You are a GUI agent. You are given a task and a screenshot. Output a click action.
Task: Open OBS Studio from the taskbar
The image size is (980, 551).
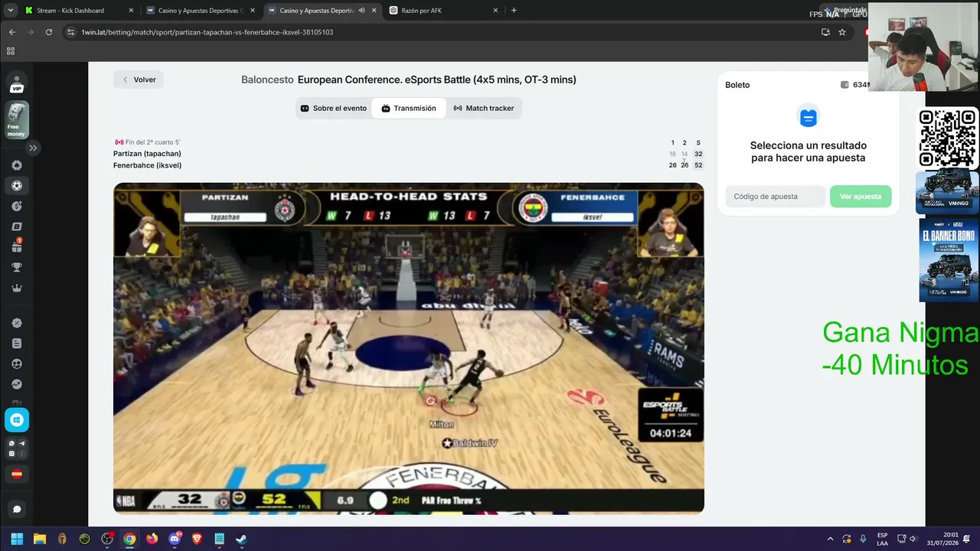107,539
